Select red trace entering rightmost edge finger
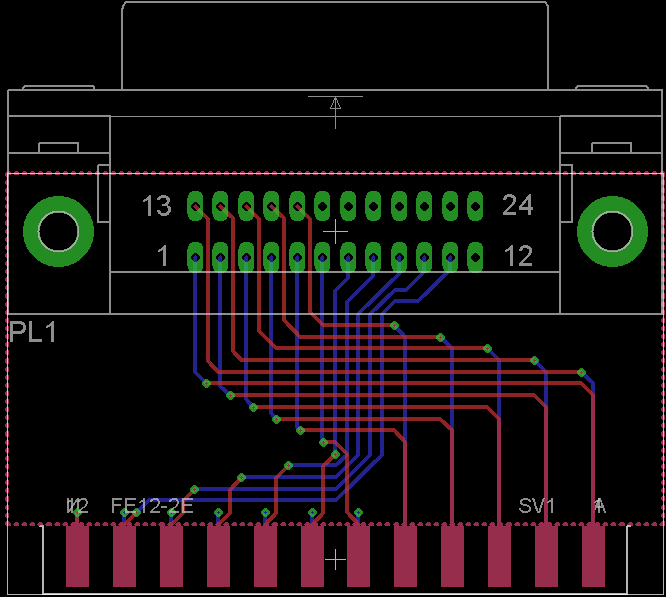The width and height of the screenshot is (666, 597). pyautogui.click(x=593, y=459)
